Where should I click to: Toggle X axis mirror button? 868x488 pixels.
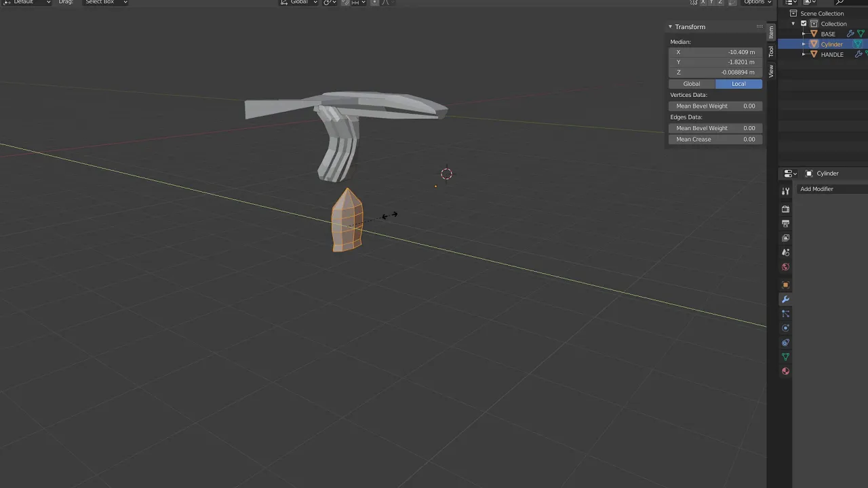[x=703, y=2]
